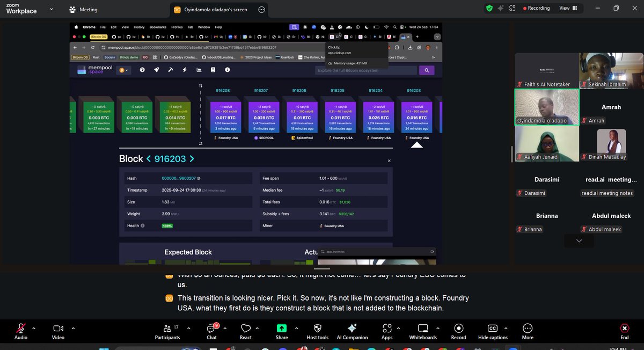Click the Record button in toolbar
Image resolution: width=644 pixels, height=350 pixels.
458,331
